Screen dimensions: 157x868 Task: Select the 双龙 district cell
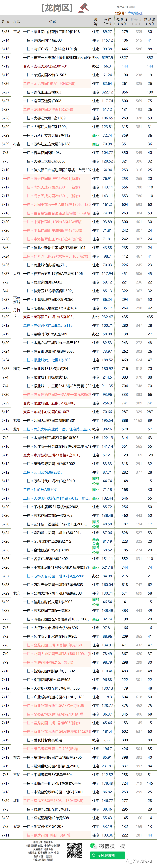click(x=17, y=827)
